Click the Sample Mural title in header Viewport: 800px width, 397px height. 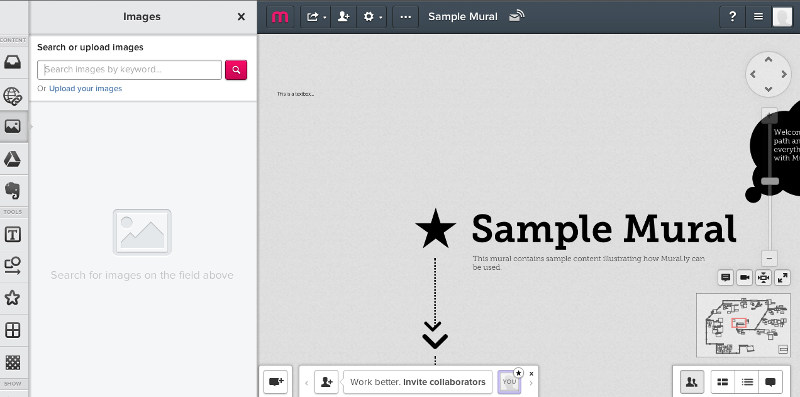[x=463, y=16]
